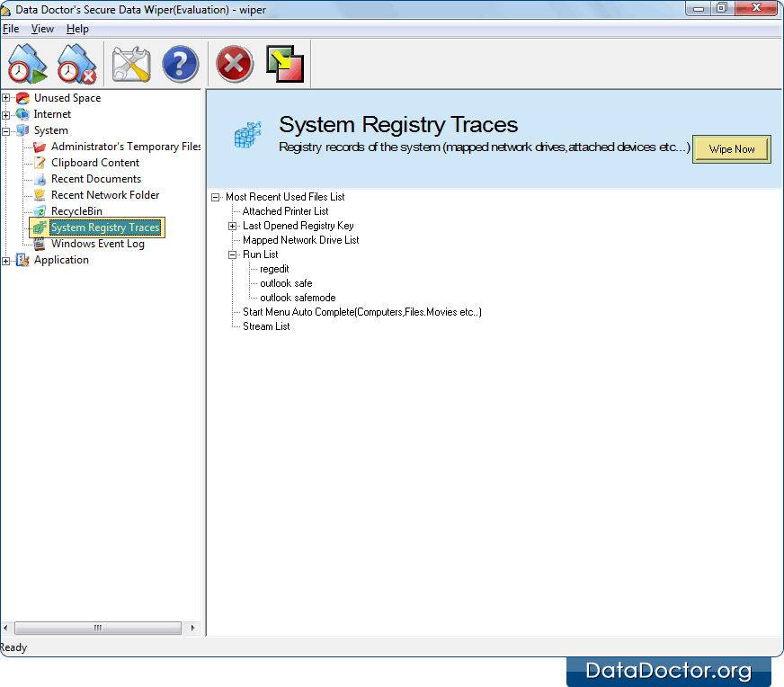Select Attached Printer List entry
The width and height of the screenshot is (784, 687).
tap(286, 211)
